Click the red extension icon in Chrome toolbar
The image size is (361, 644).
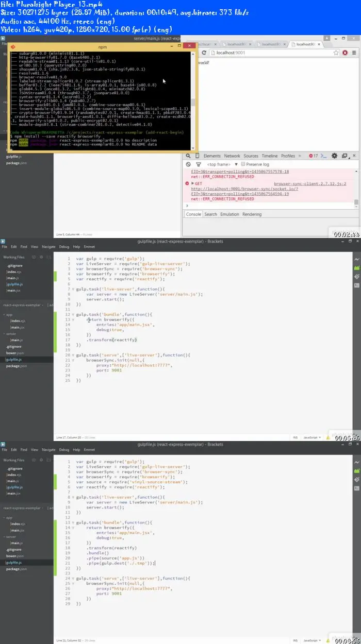(x=344, y=53)
